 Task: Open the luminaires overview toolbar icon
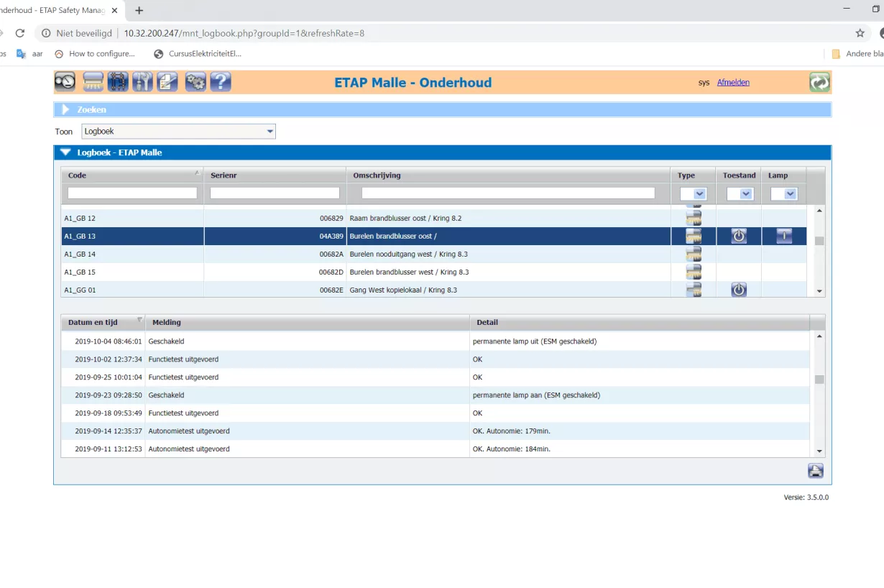(93, 82)
